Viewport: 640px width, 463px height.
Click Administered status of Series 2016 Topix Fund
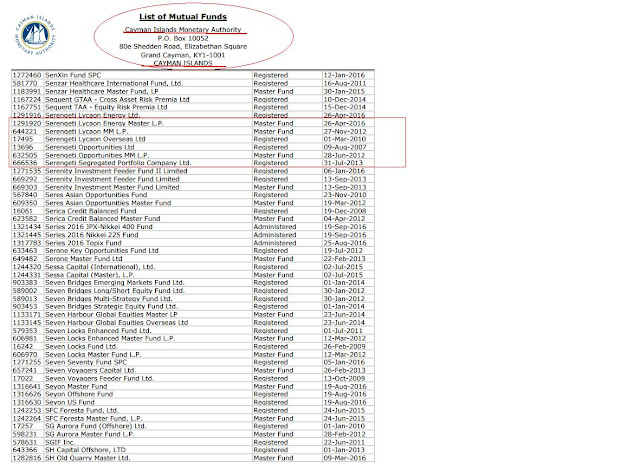coord(275,243)
